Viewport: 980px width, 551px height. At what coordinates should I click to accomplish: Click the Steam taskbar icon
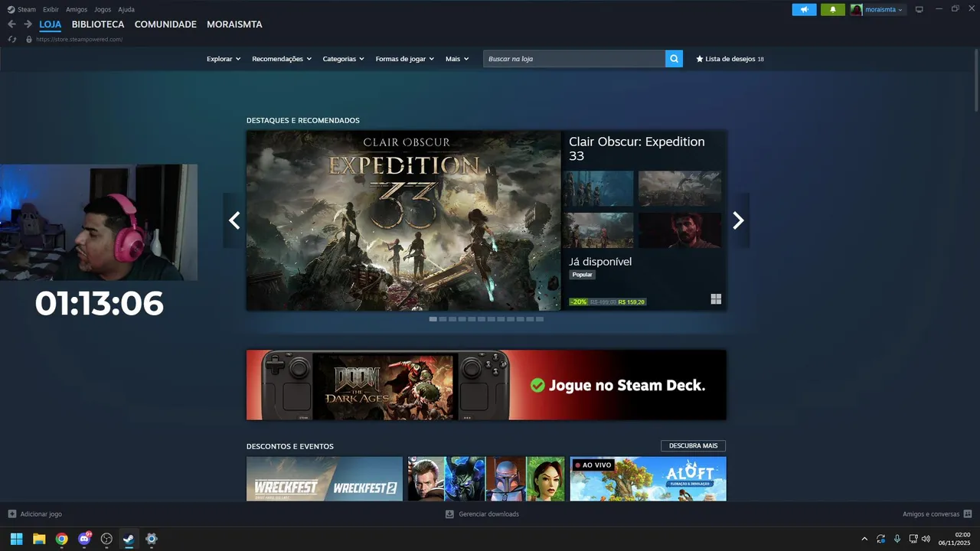tap(129, 539)
